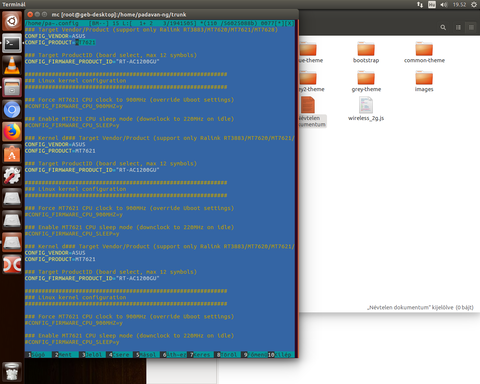
Task: Open the Hu keyboard layout indicator
Action: 432,4
